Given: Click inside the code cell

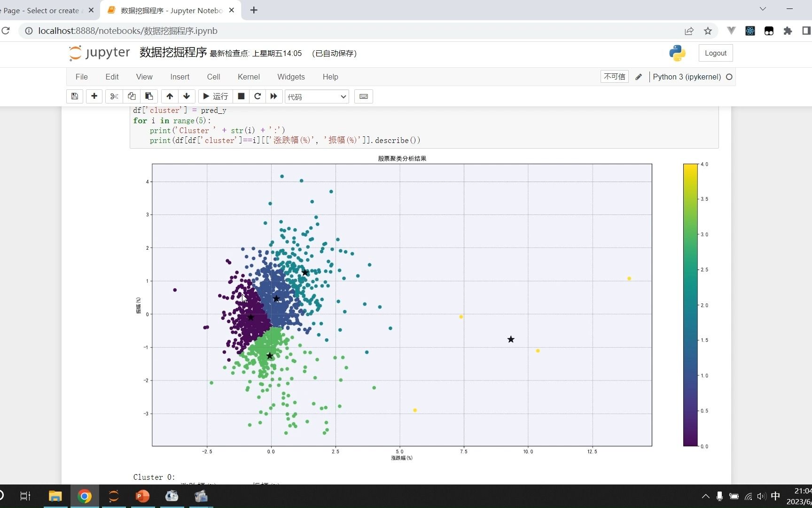Looking at the screenshot, I should pos(424,127).
